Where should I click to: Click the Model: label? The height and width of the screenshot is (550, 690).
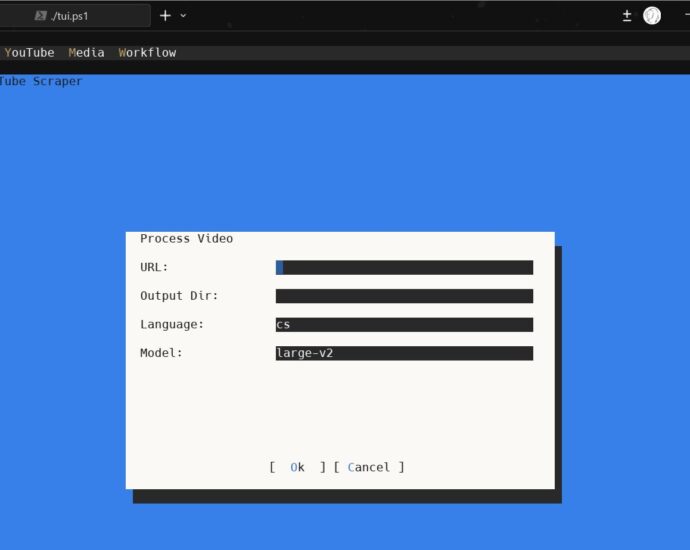click(161, 353)
